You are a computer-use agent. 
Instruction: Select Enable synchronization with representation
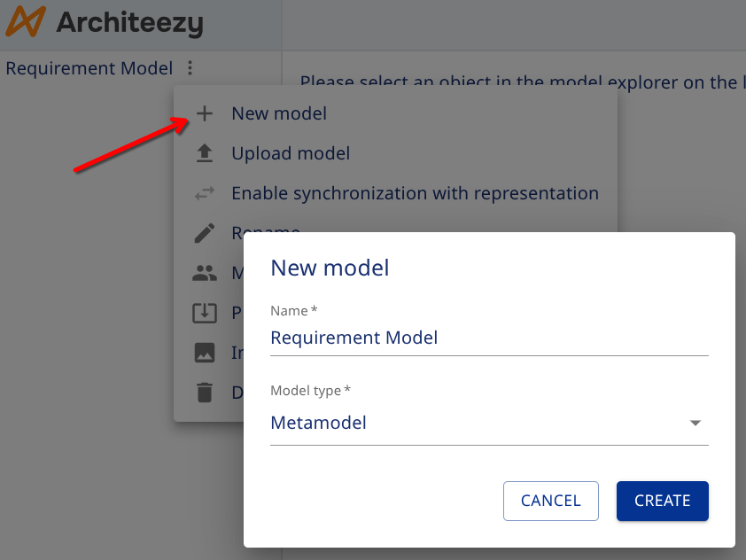pyautogui.click(x=415, y=192)
